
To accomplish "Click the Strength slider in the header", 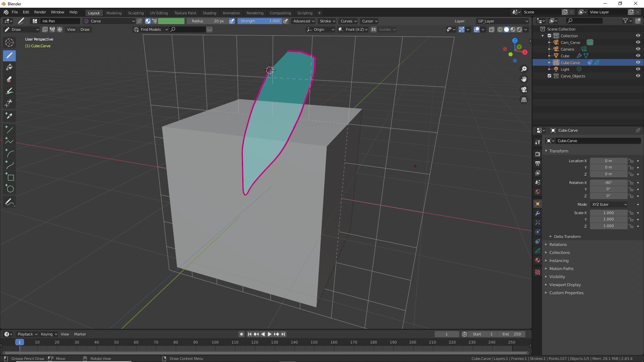I will [x=260, y=21].
